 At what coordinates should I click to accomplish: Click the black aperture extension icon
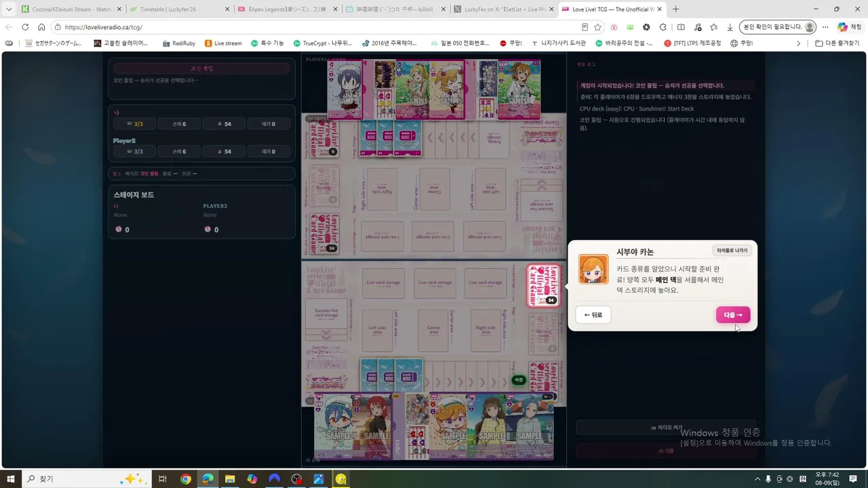click(x=646, y=27)
